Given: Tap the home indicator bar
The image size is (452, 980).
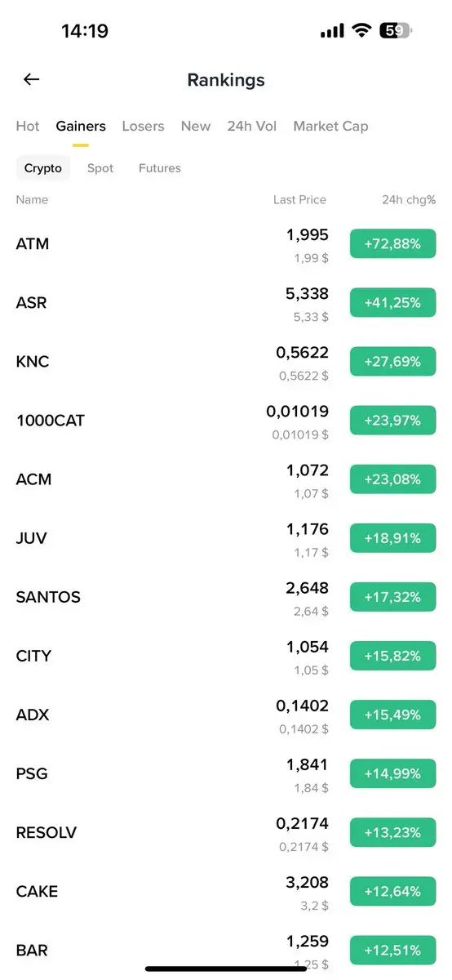Looking at the screenshot, I should (226, 969).
